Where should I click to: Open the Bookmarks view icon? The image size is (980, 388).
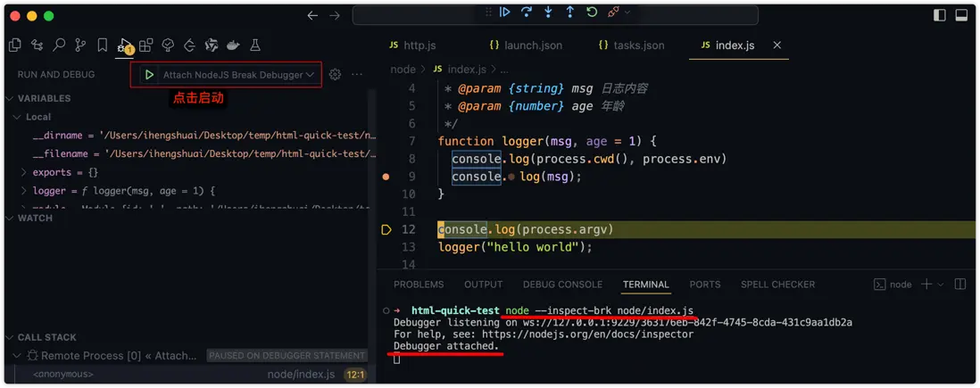click(103, 45)
